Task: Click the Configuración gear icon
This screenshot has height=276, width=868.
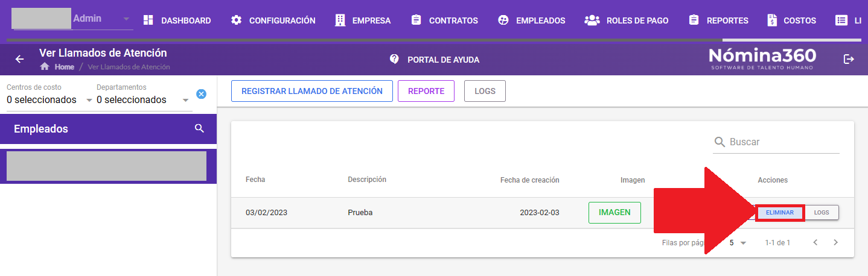Action: [x=237, y=20]
